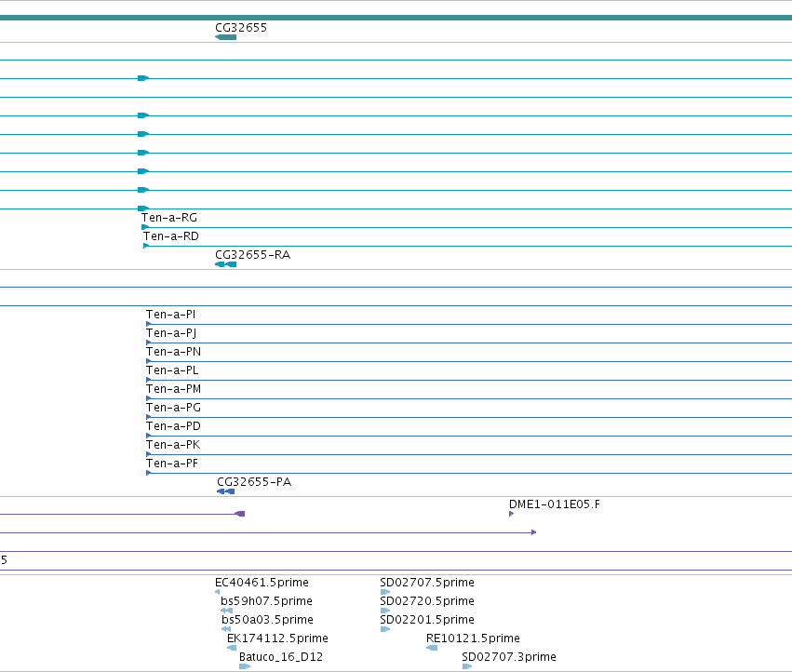Click the bs59h07.5prime arrow glyph

[226, 611]
